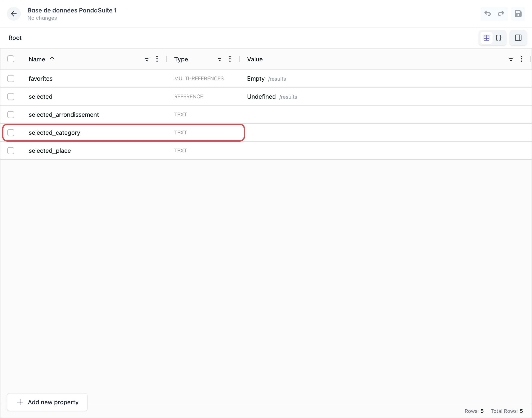This screenshot has height=418, width=532.
Task: Click the REFERENCE type cell
Action: point(189,96)
